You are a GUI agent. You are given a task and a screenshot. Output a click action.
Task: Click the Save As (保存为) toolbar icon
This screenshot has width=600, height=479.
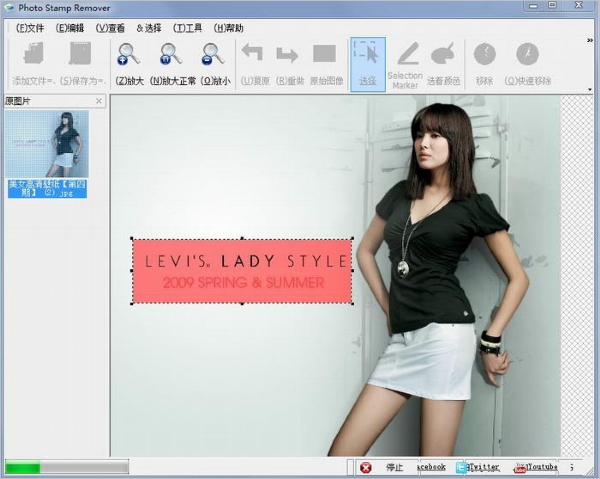80,53
